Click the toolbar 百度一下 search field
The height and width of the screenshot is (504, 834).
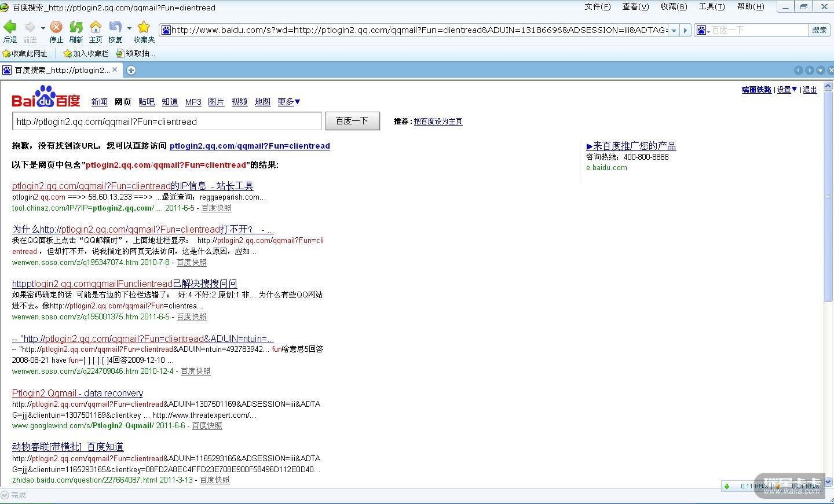coord(759,30)
